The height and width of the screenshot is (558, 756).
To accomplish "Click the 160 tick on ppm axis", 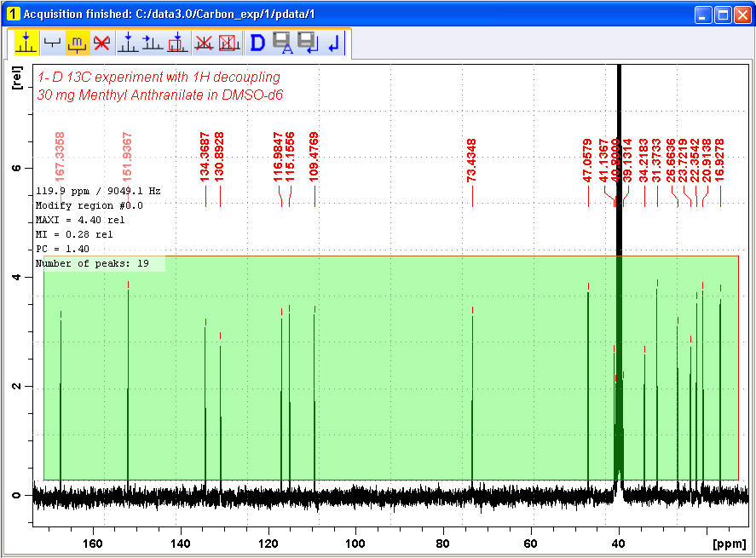I will coord(93,544).
